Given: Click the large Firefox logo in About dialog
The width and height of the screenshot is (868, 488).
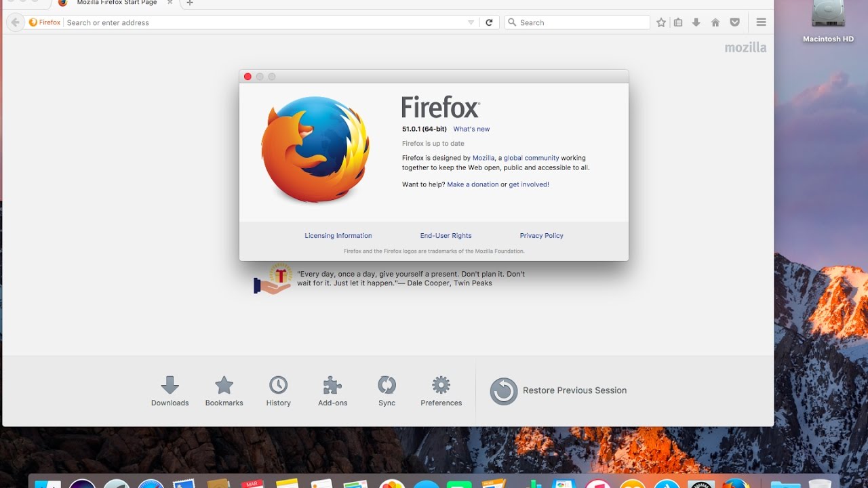Looking at the screenshot, I should [x=315, y=150].
